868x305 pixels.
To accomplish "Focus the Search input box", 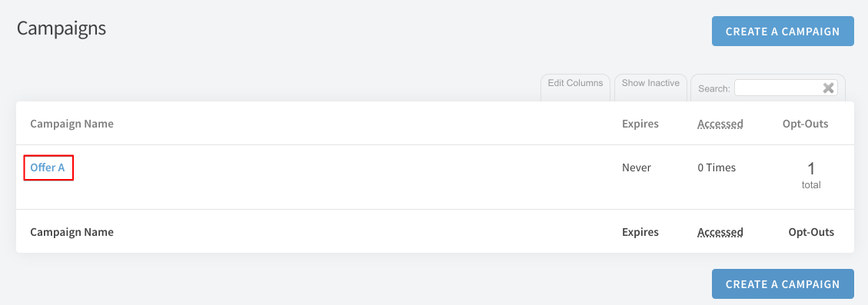I will pos(786,88).
